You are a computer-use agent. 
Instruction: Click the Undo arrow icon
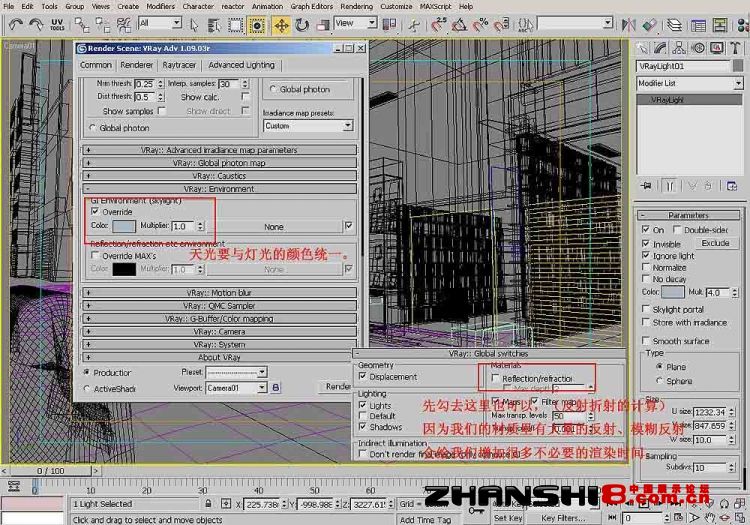(16, 24)
